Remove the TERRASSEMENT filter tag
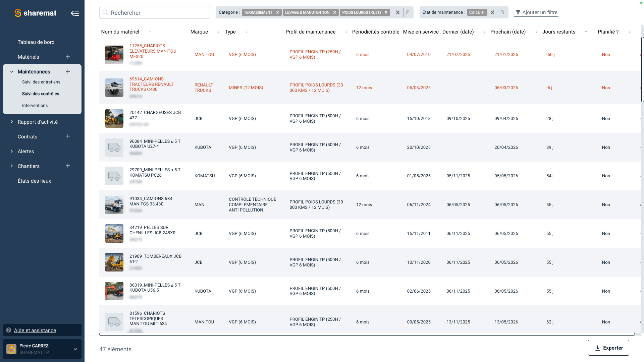Image resolution: width=644 pixels, height=362 pixels. (x=278, y=12)
